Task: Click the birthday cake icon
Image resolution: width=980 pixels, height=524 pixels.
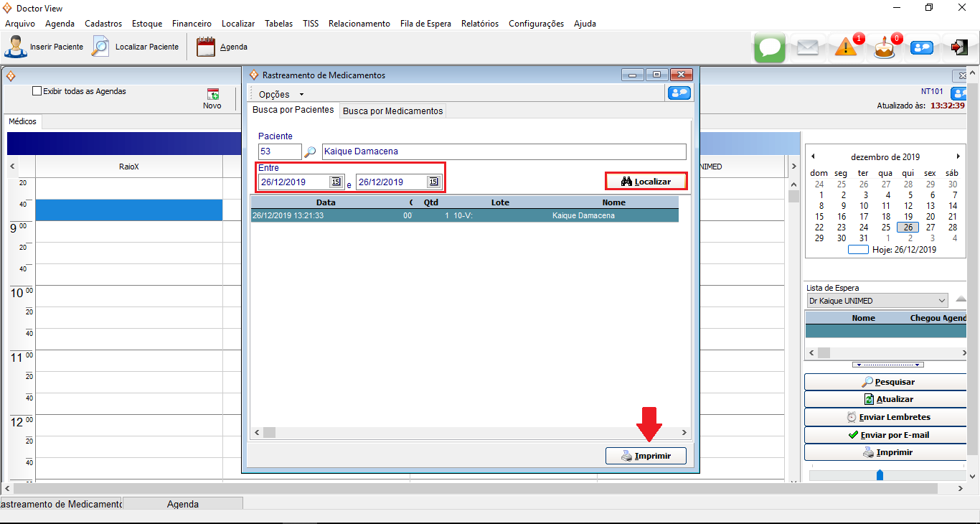Action: (884, 47)
